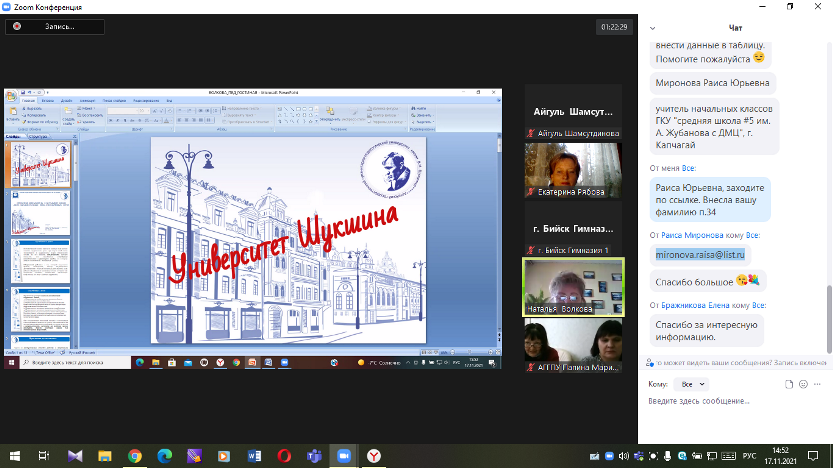Expand the 'Кому: Все' recipient dropdown

pos(692,383)
